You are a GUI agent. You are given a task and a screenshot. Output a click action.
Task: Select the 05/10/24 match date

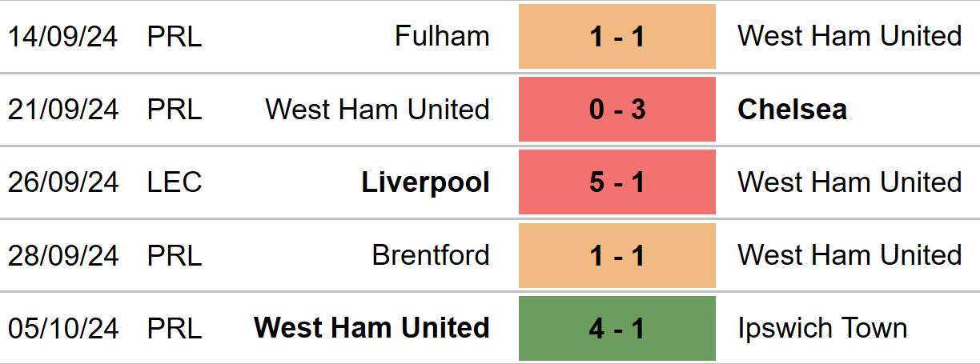(63, 328)
